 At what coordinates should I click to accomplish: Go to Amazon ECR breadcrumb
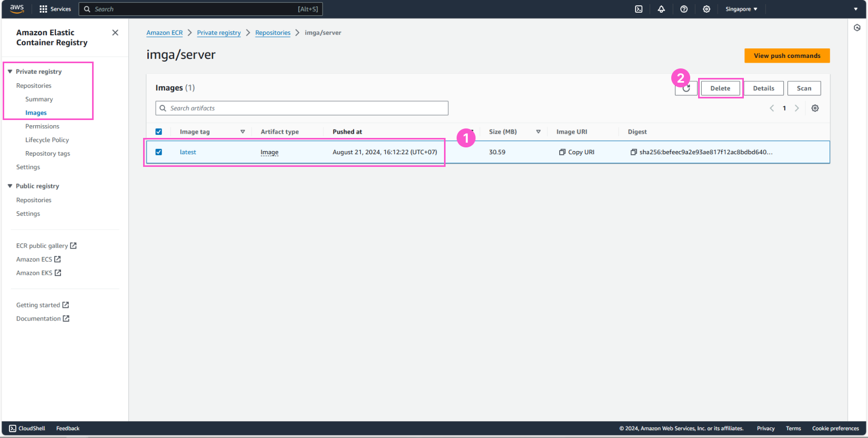[x=165, y=33]
